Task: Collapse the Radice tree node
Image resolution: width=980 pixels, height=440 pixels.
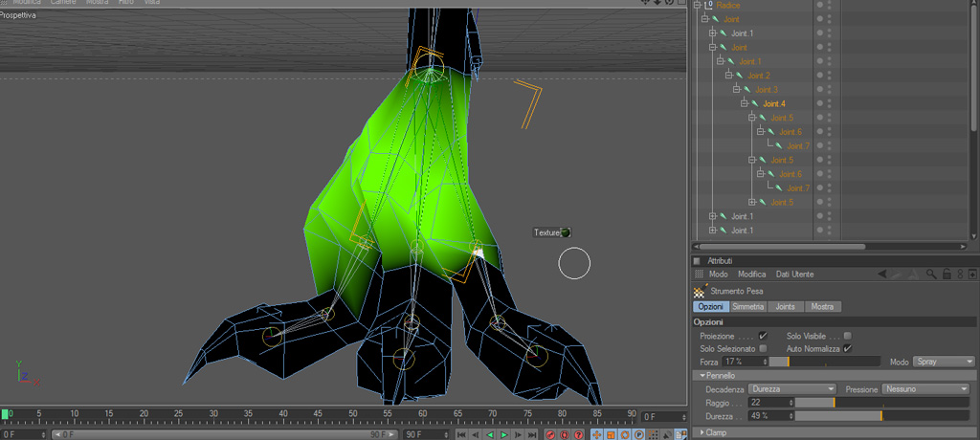Action: pos(697,5)
